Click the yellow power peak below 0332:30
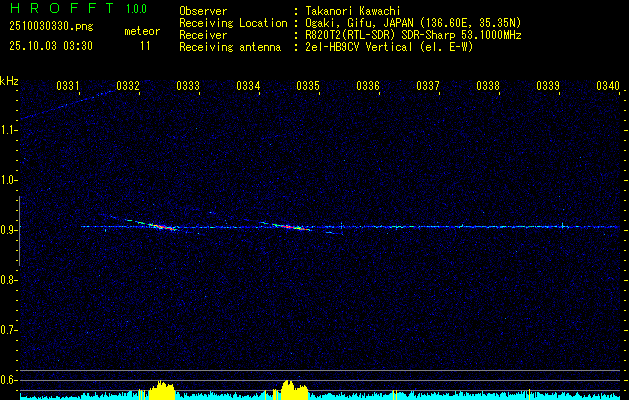This screenshot has height=400, width=629. 162,390
